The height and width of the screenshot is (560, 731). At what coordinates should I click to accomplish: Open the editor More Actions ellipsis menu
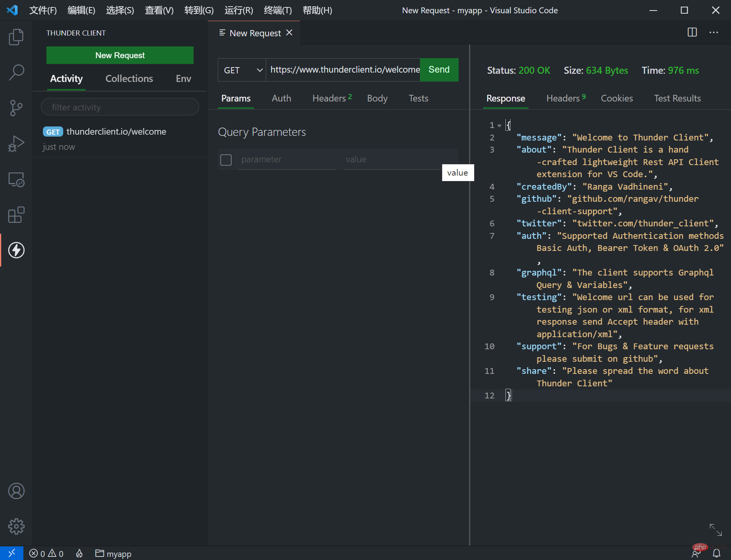coord(713,32)
